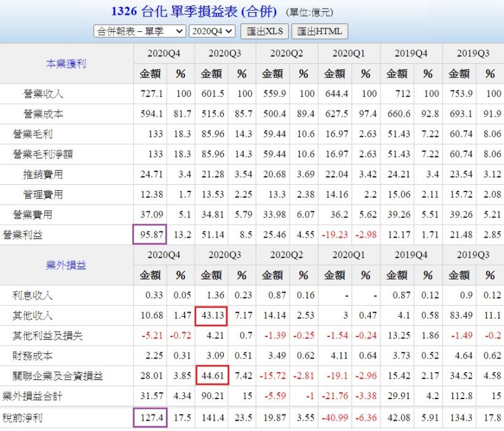Click the -5.21 other gains and losses value
This screenshot has width=504, height=431.
point(152,336)
